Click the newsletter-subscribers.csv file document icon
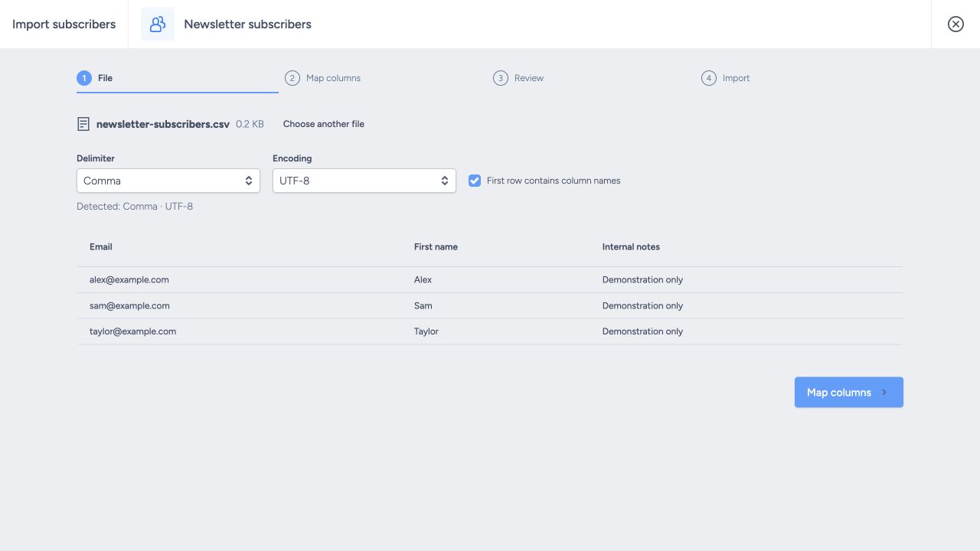The width and height of the screenshot is (980, 551). (x=83, y=124)
